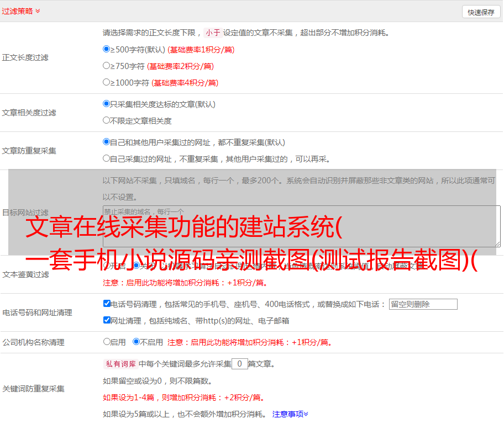Image resolution: width=504 pixels, height=424 pixels.
Task: Click the 私有词库 tag label
Action: point(120,364)
